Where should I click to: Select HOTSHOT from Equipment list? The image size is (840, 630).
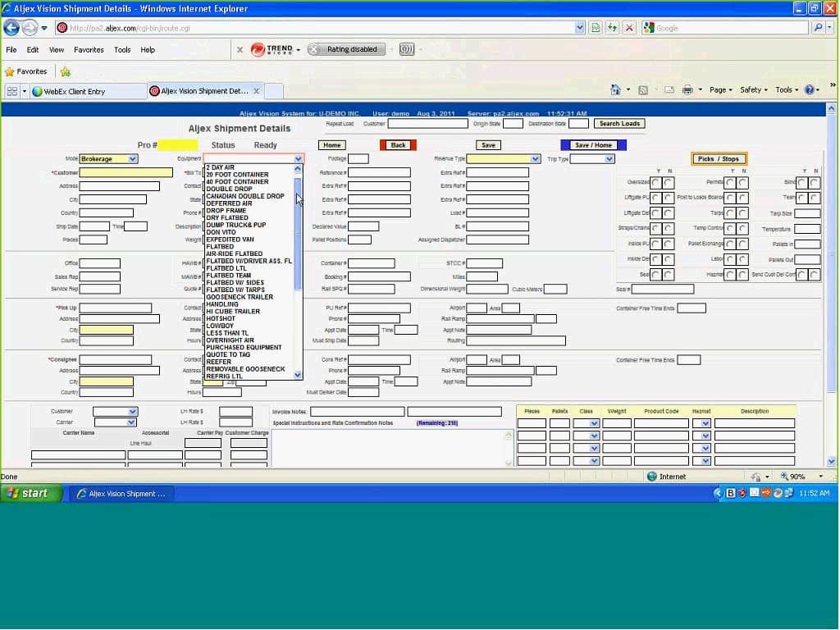pyautogui.click(x=221, y=319)
